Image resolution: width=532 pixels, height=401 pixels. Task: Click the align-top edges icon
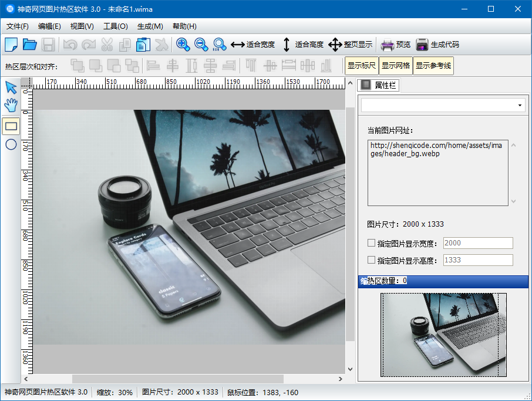pyautogui.click(x=251, y=66)
